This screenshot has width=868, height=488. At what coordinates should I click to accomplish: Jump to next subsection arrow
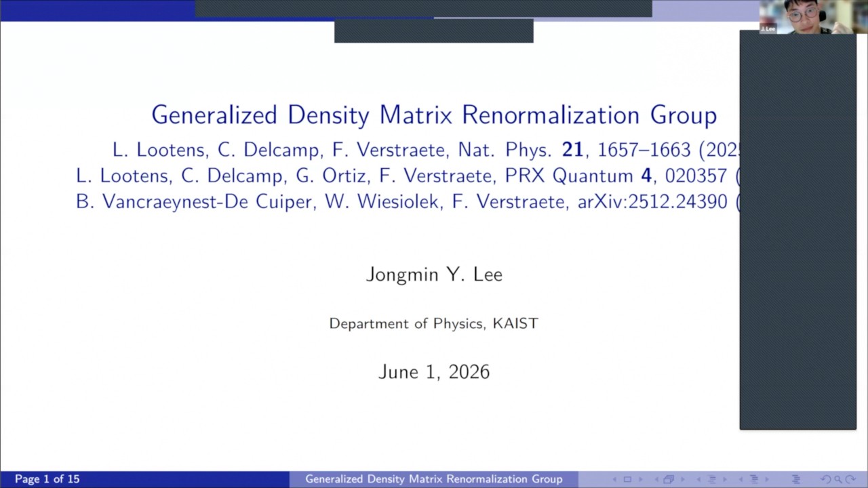pyautogui.click(x=725, y=479)
